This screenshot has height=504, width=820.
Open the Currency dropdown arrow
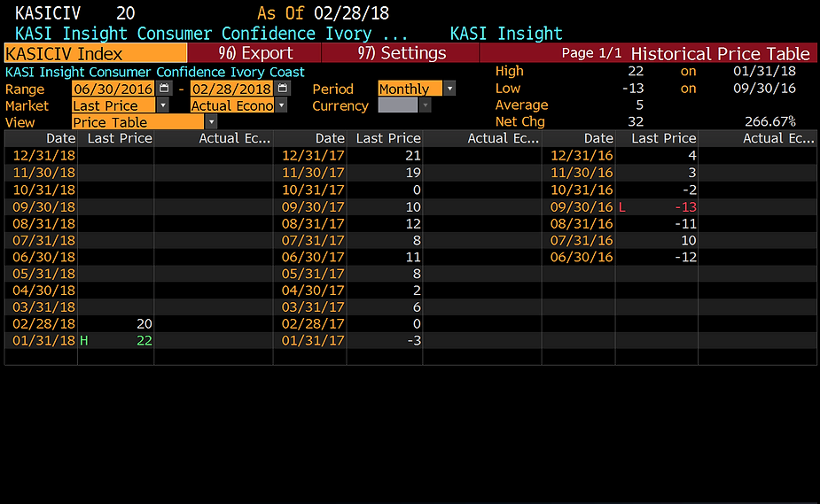[x=426, y=105]
